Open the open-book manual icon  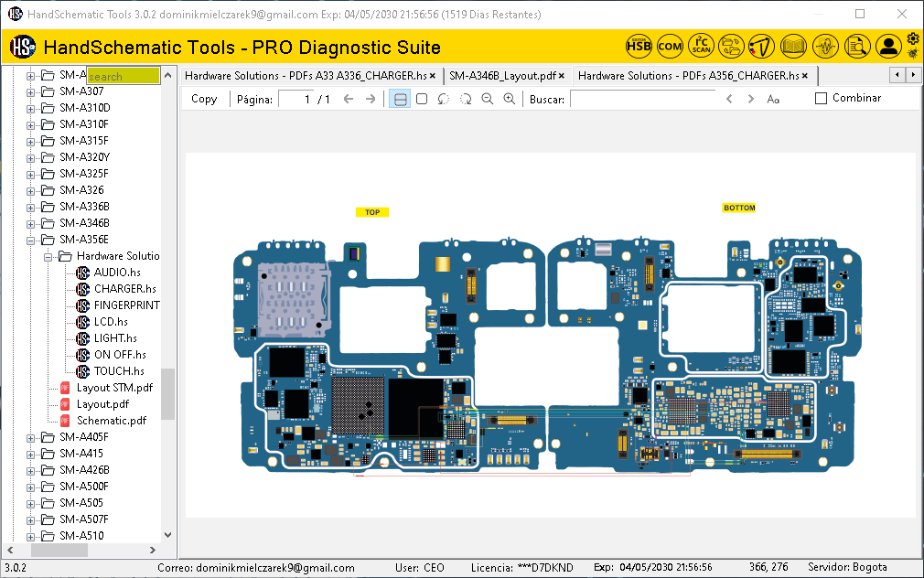pos(793,46)
